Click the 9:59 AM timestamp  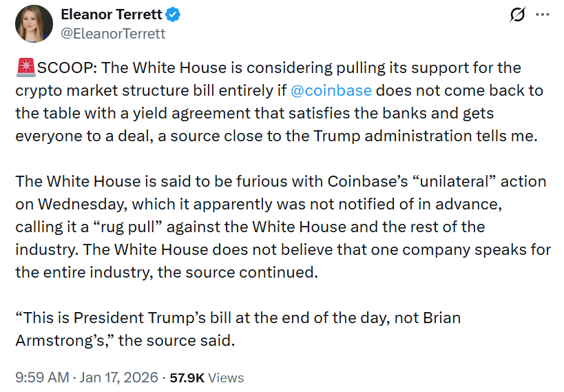(x=42, y=378)
